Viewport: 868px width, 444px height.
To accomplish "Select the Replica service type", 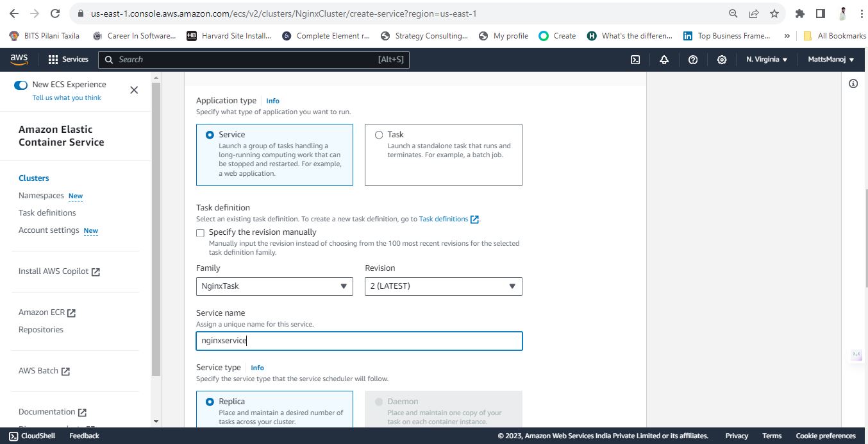I will 210,402.
